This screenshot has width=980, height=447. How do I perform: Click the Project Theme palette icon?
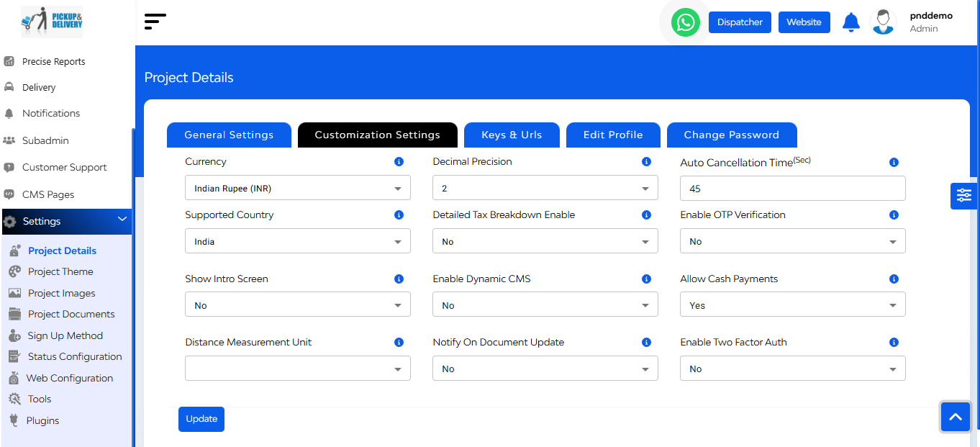(14, 271)
